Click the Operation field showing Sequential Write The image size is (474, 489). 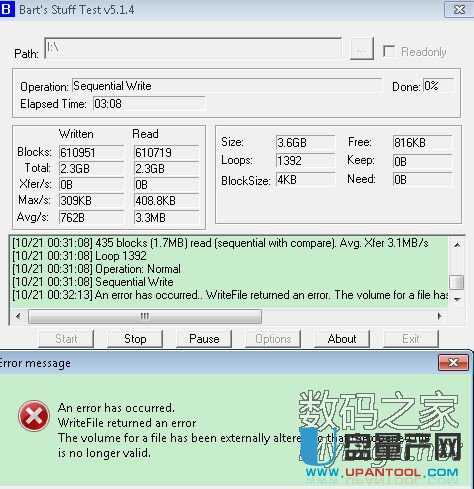pyautogui.click(x=227, y=86)
